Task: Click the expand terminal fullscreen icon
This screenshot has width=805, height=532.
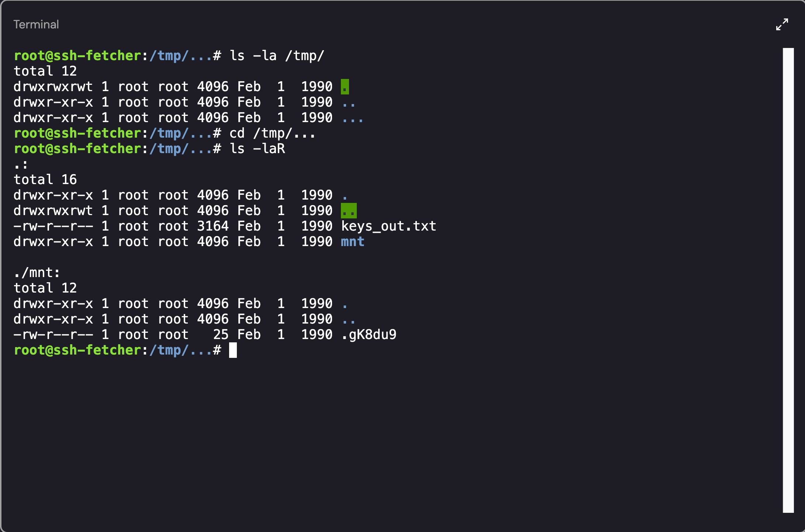Action: point(782,24)
